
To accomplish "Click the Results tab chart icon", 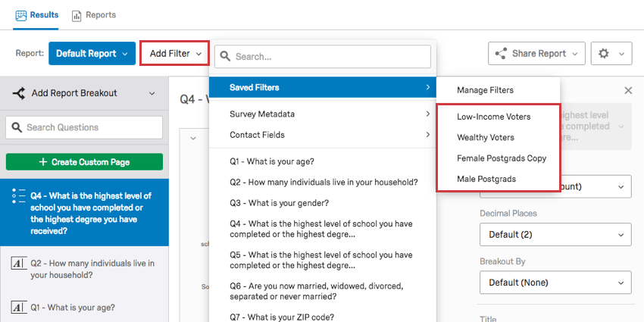I will (20, 15).
